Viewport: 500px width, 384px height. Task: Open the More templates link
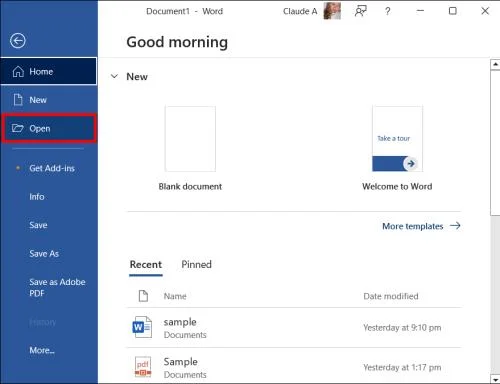421,226
